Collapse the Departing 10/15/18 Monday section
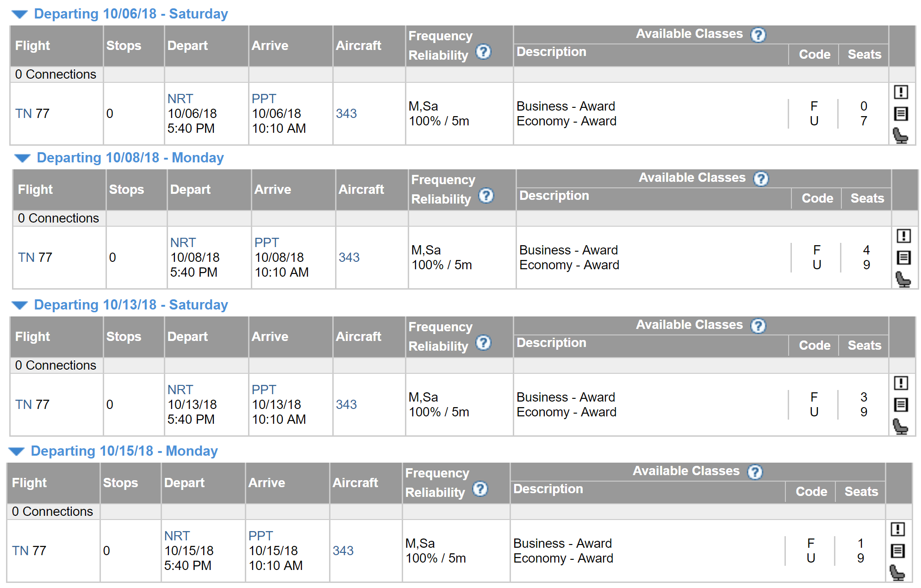 click(x=17, y=452)
